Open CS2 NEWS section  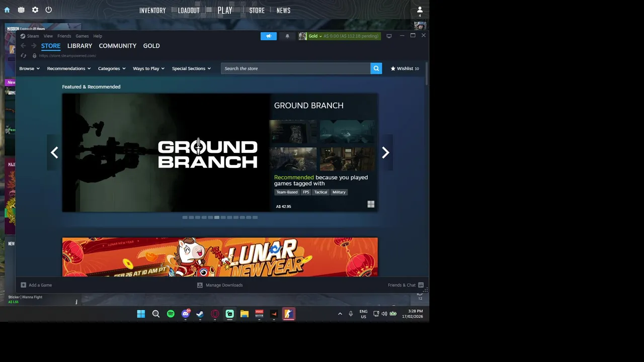tap(283, 11)
